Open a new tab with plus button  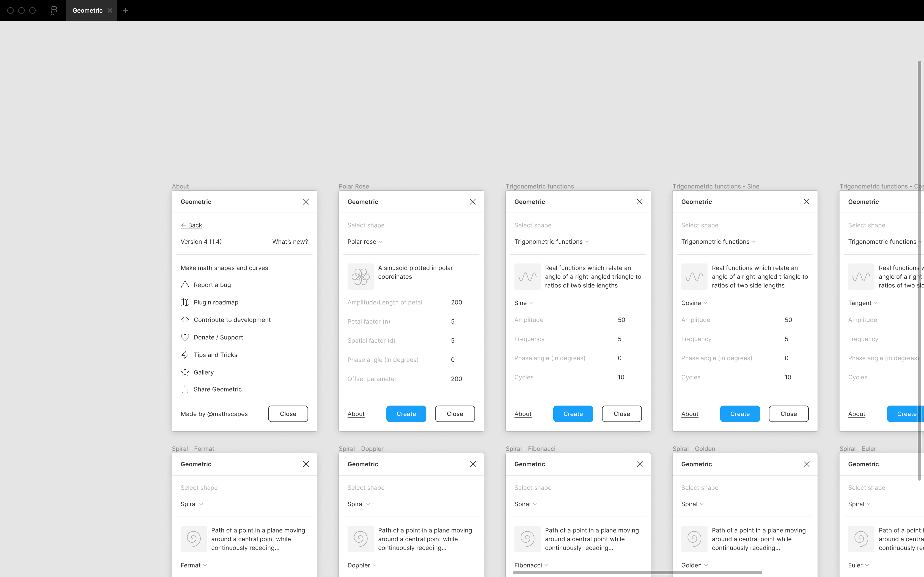tap(125, 10)
